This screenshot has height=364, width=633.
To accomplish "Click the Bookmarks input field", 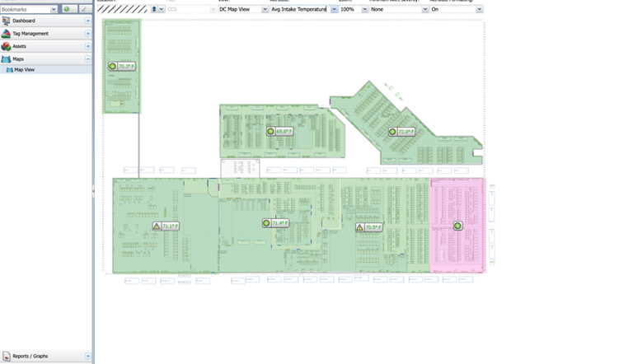I will (x=26, y=9).
